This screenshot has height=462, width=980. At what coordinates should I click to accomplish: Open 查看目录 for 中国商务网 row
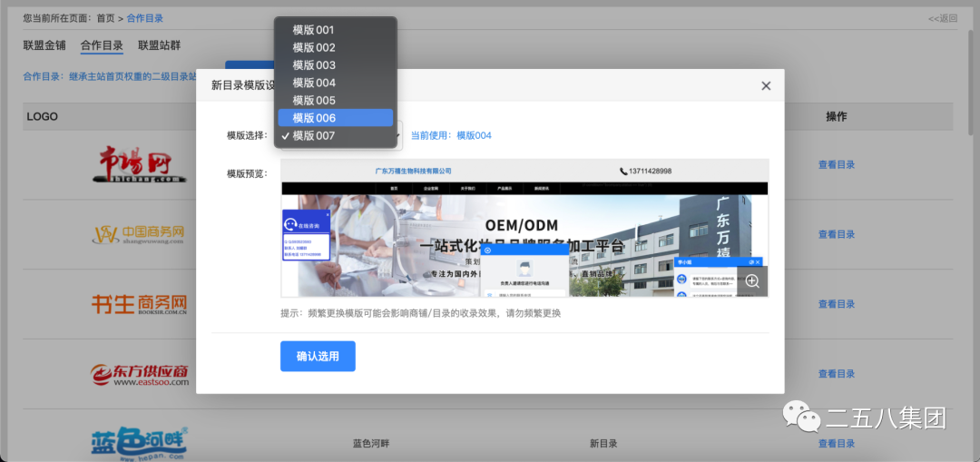pyautogui.click(x=837, y=234)
